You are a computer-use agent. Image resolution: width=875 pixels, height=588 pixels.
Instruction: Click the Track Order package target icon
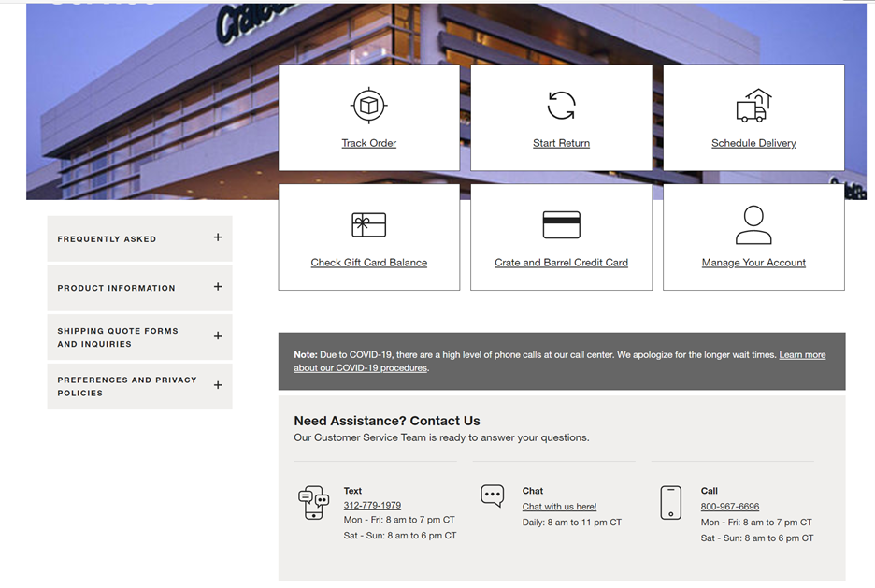(369, 105)
